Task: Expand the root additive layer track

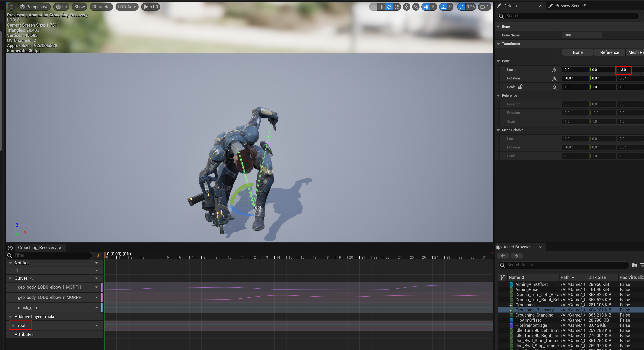Action: [x=13, y=326]
